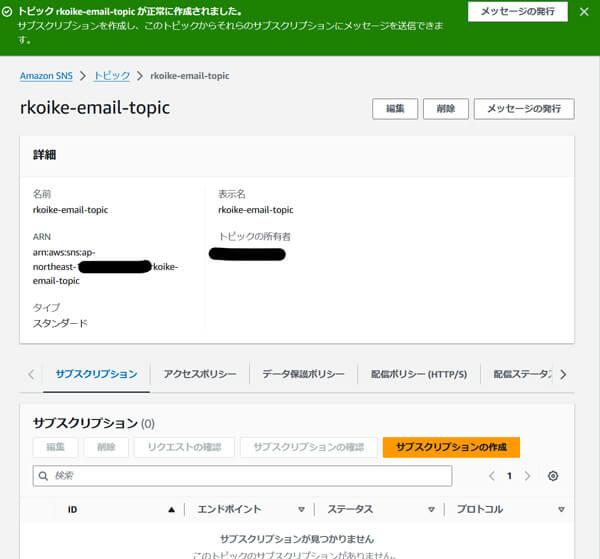
Task: Click the 詳細 section heading
Action: pyautogui.click(x=44, y=155)
